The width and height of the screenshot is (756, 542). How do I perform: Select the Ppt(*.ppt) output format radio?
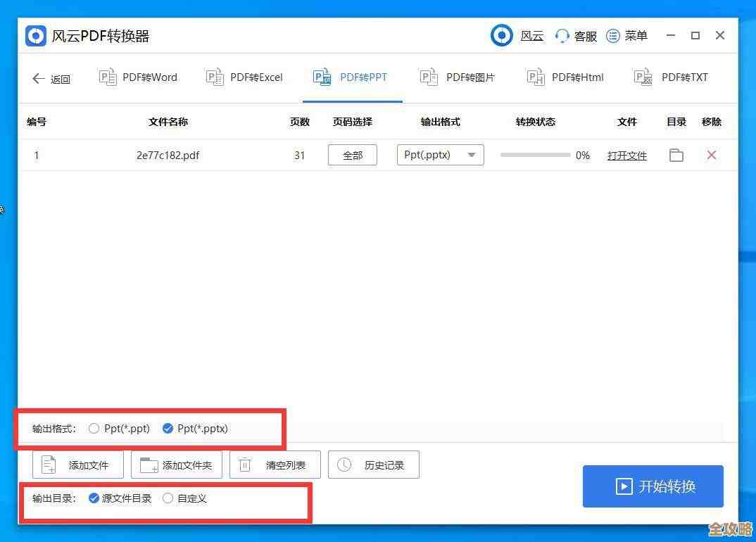pos(94,428)
